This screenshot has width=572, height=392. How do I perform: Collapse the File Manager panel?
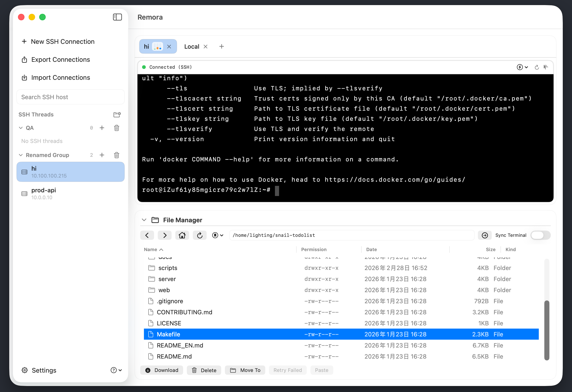tap(144, 220)
